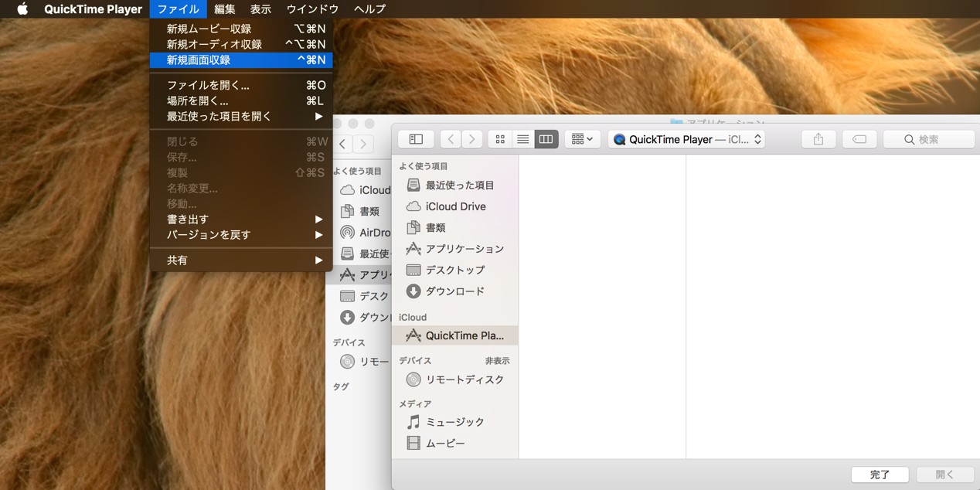
Task: Select 新規画面収録 menu entry
Action: coord(241,60)
